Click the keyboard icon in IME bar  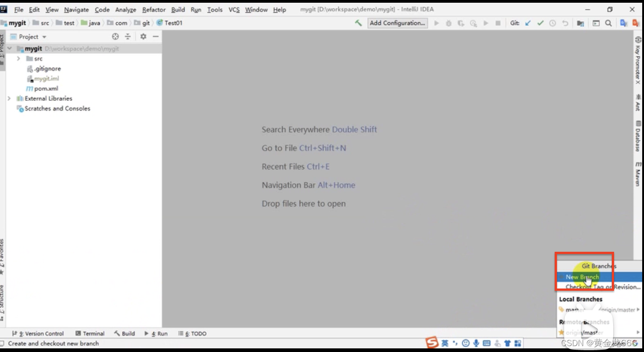coord(487,343)
